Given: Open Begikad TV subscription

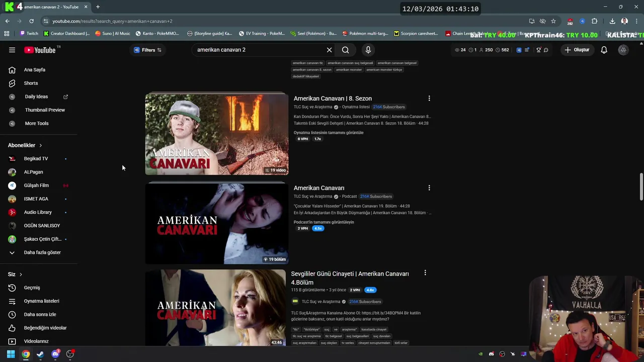Looking at the screenshot, I should click(x=38, y=158).
